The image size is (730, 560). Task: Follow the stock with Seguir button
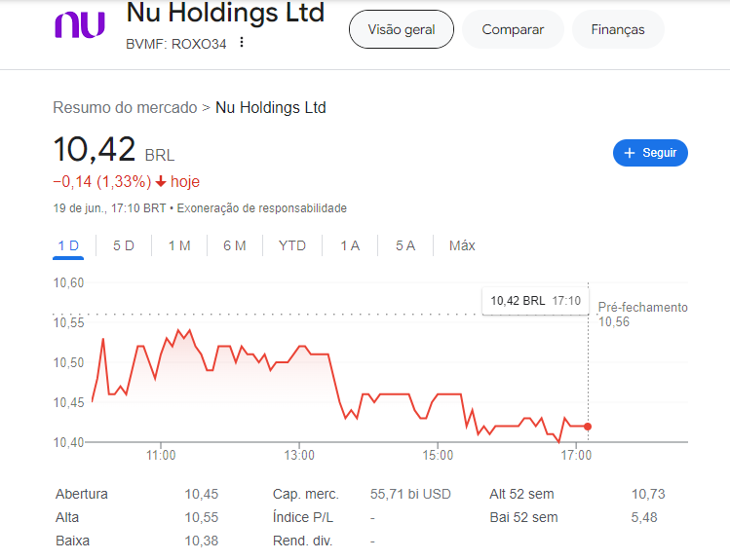coord(650,153)
